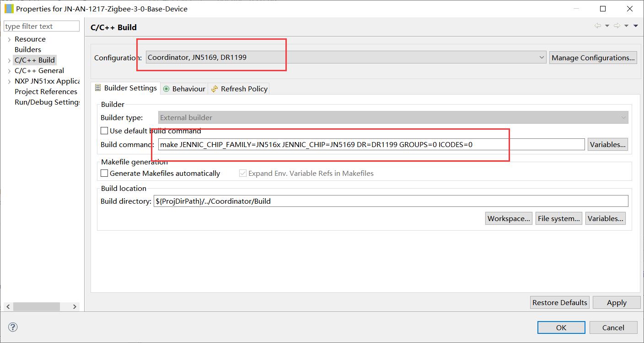Viewport: 644px width, 343px height.
Task: Switch to the Builder Settings tab
Action: point(126,88)
